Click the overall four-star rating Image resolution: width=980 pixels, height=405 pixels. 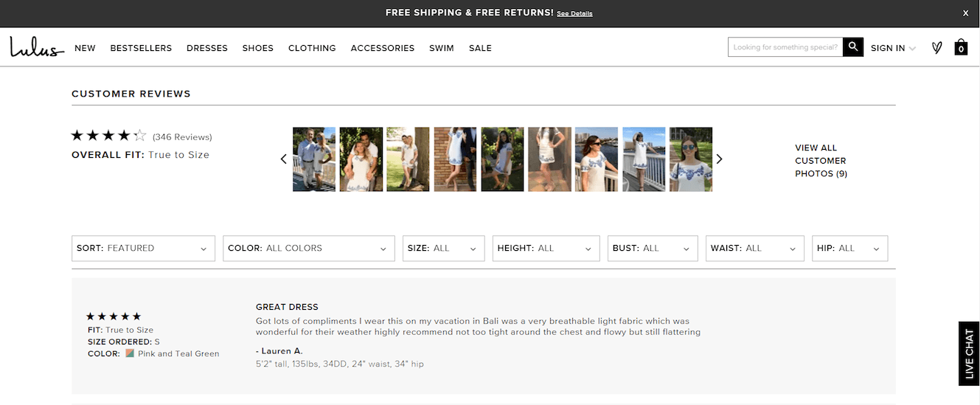coord(108,136)
